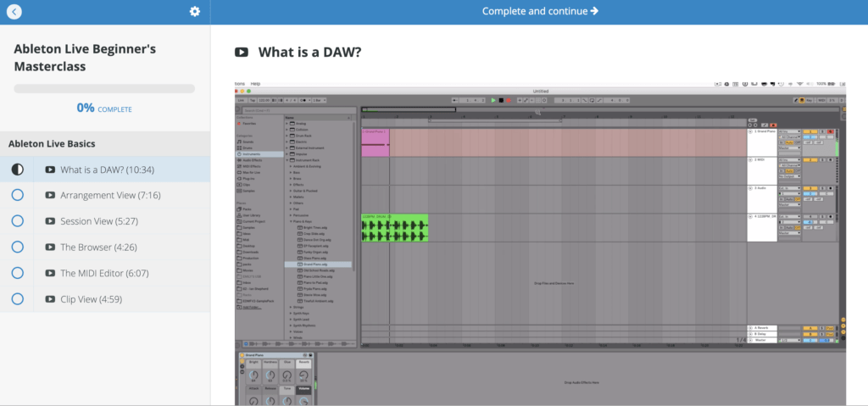Open the course settings gear

195,12
